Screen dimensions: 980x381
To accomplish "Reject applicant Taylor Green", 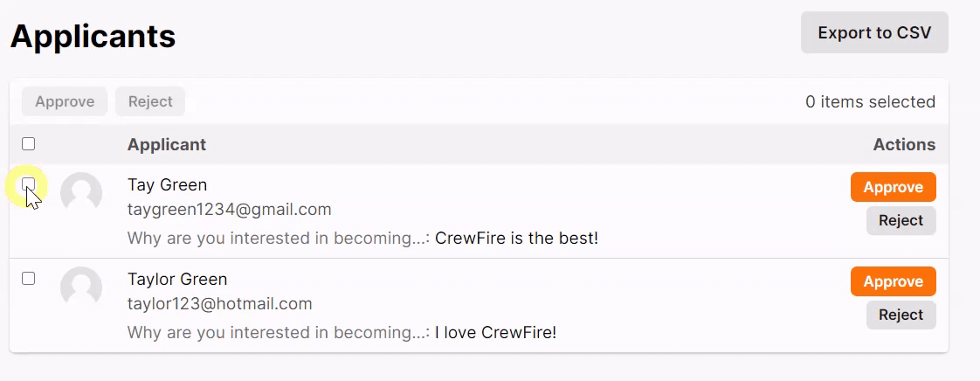I will [x=901, y=315].
